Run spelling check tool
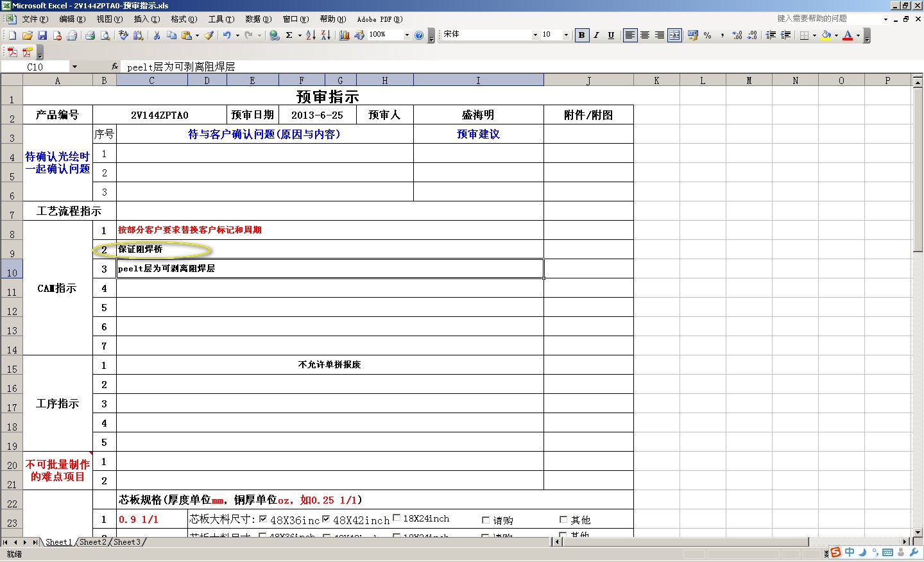 pos(123,35)
